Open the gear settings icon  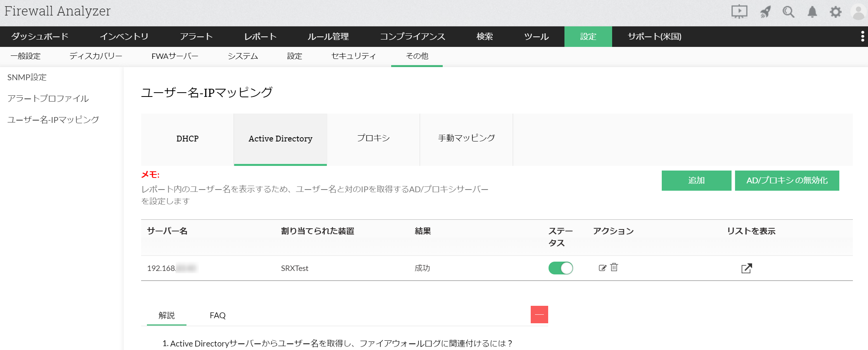coord(835,12)
